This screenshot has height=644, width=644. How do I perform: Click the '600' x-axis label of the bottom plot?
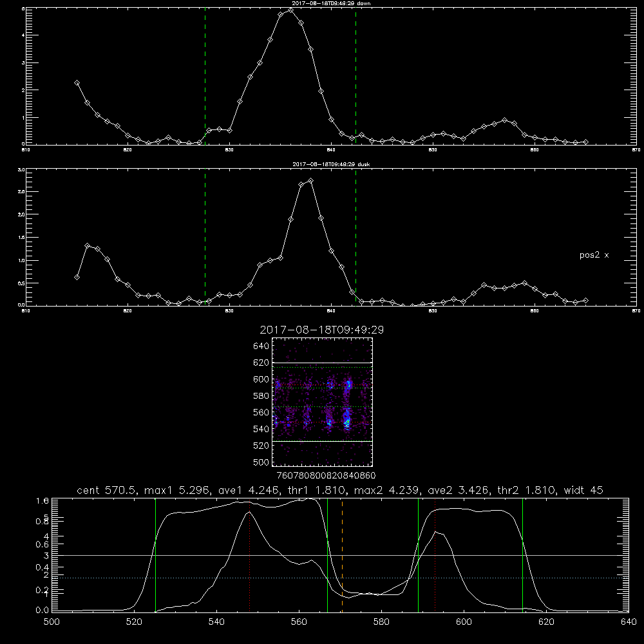tap(464, 622)
